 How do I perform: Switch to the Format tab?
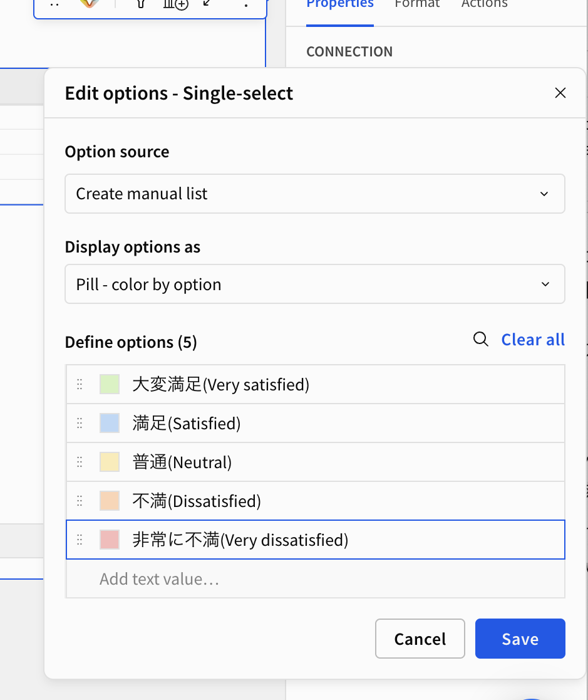point(417,4)
